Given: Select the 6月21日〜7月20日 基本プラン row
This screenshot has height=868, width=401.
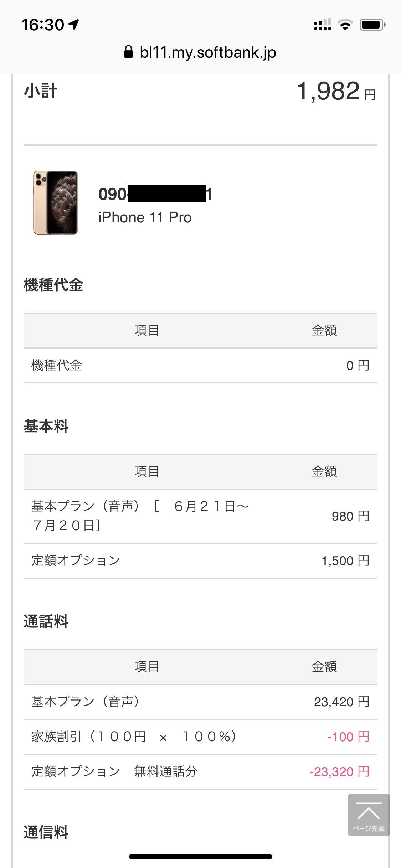Looking at the screenshot, I should (200, 516).
